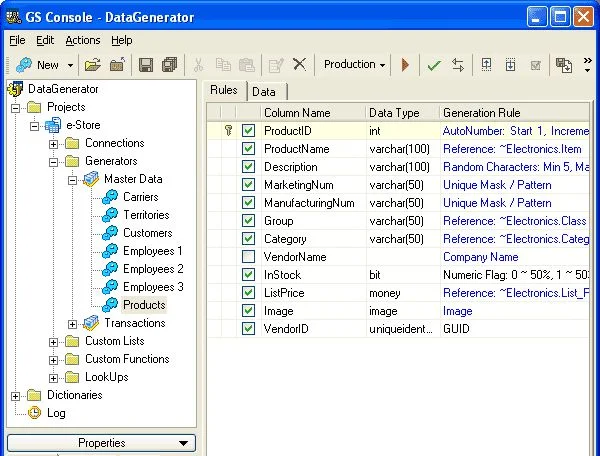
Task: Switch to the Data tab
Action: (264, 92)
